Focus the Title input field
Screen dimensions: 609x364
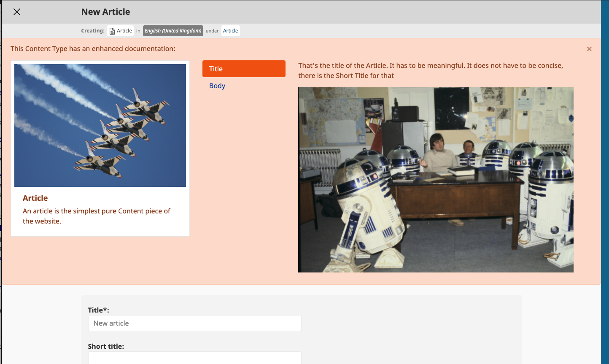pyautogui.click(x=195, y=323)
